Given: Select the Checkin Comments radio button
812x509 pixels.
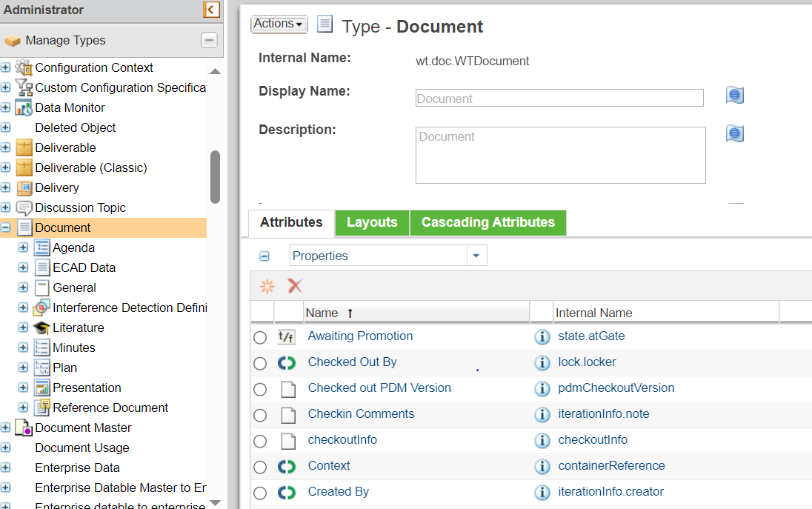Looking at the screenshot, I should click(x=260, y=416).
